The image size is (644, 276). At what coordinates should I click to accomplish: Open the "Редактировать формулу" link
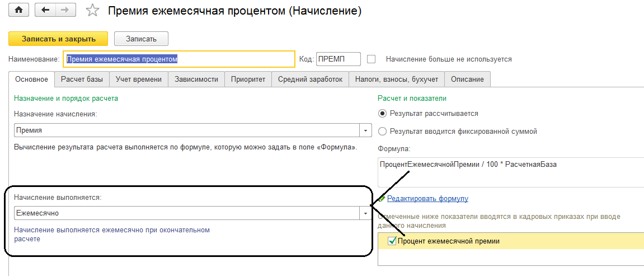click(427, 198)
